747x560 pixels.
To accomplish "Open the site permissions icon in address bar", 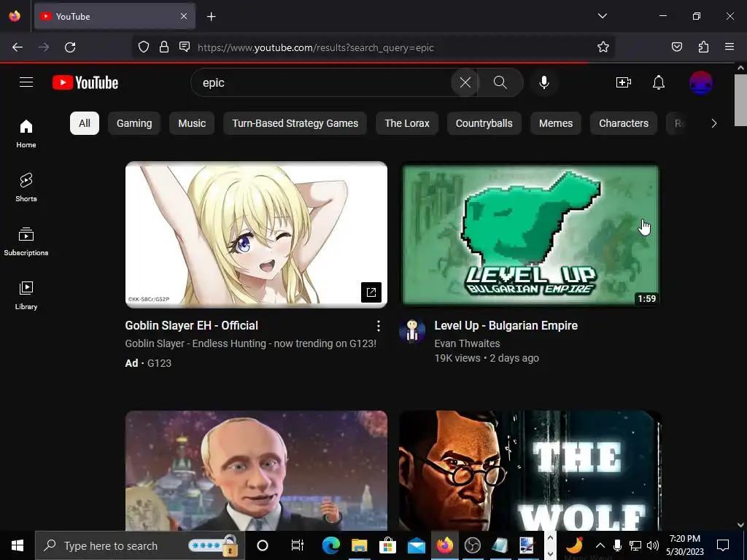I will coord(185,47).
